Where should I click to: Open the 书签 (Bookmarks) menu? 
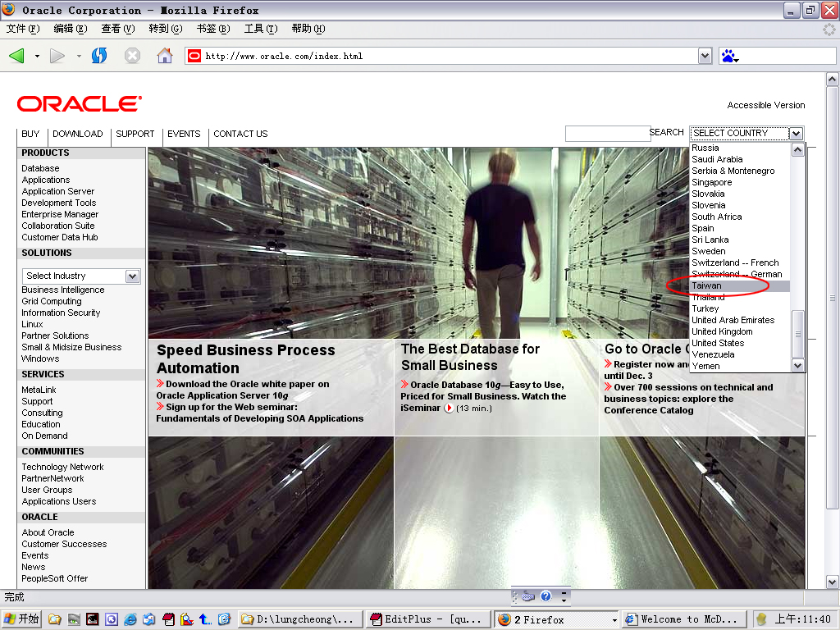[x=213, y=29]
